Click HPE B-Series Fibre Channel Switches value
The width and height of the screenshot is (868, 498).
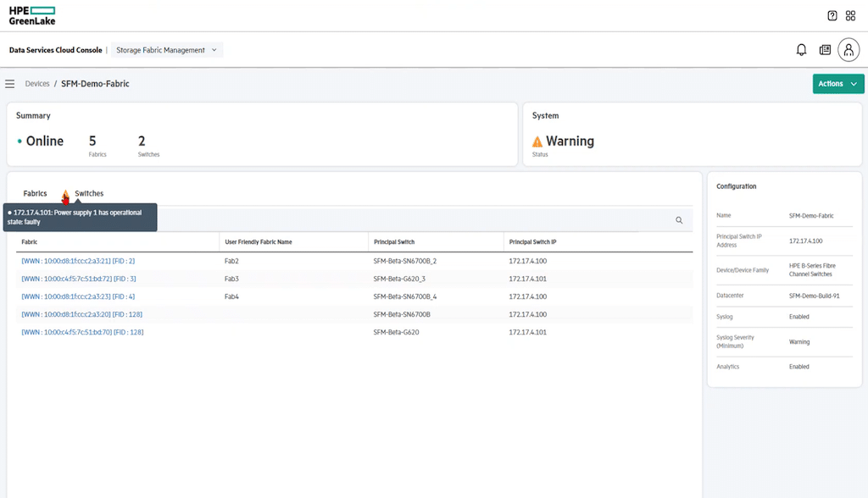click(812, 270)
